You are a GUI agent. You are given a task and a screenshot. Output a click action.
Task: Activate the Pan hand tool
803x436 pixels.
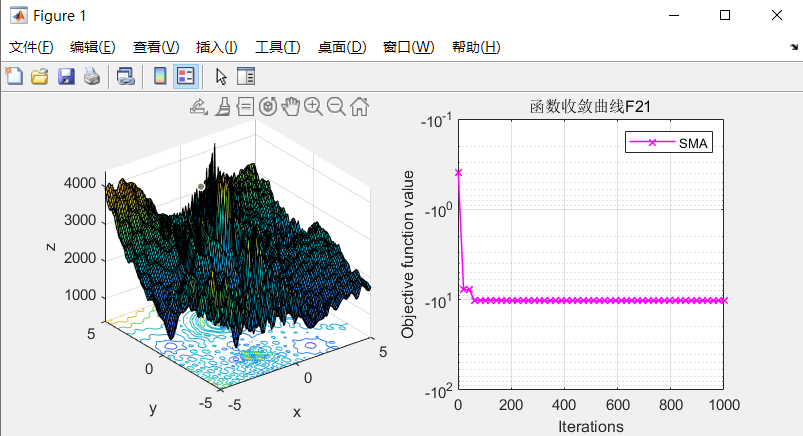[291, 106]
